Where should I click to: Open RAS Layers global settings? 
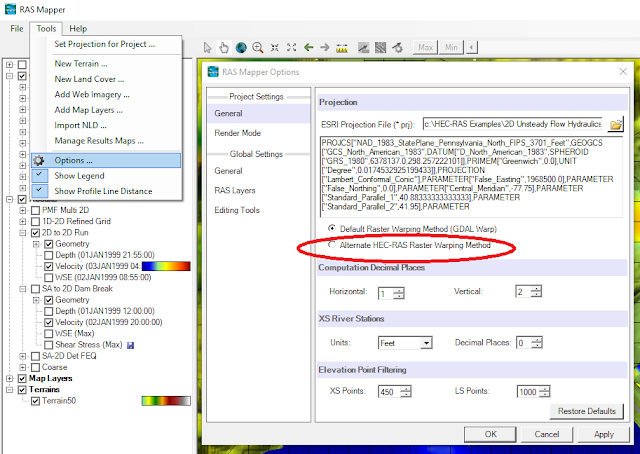tap(235, 191)
